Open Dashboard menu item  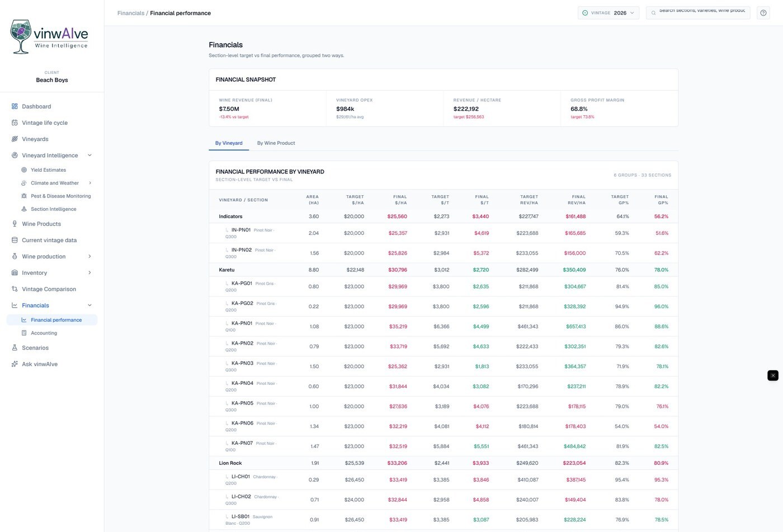click(x=51, y=106)
